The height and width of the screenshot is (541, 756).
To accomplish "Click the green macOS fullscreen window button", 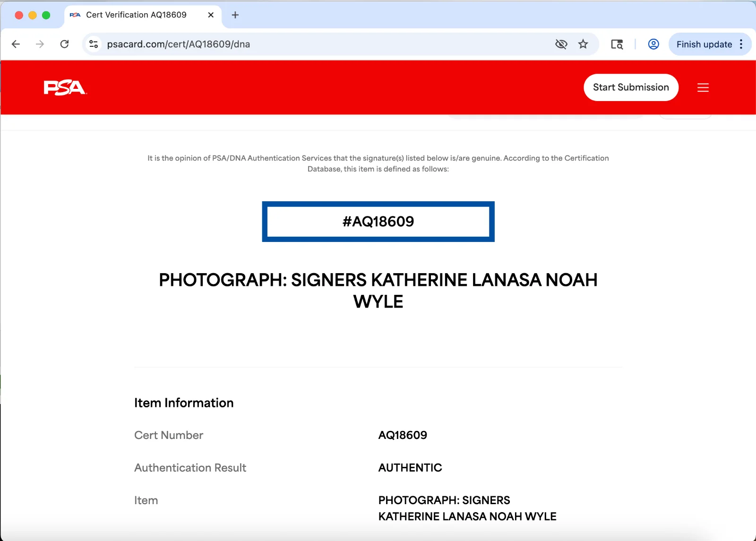I will coord(46,15).
